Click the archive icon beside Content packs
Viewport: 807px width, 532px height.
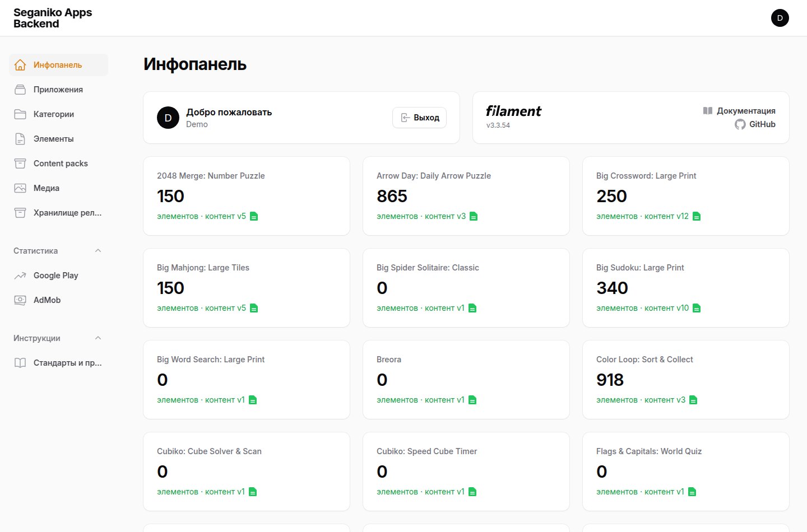20,164
